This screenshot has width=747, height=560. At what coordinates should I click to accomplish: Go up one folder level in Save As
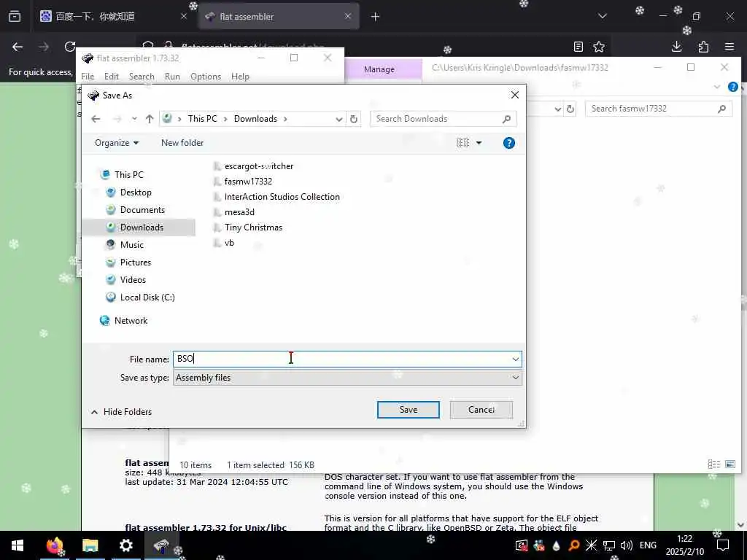pyautogui.click(x=150, y=119)
